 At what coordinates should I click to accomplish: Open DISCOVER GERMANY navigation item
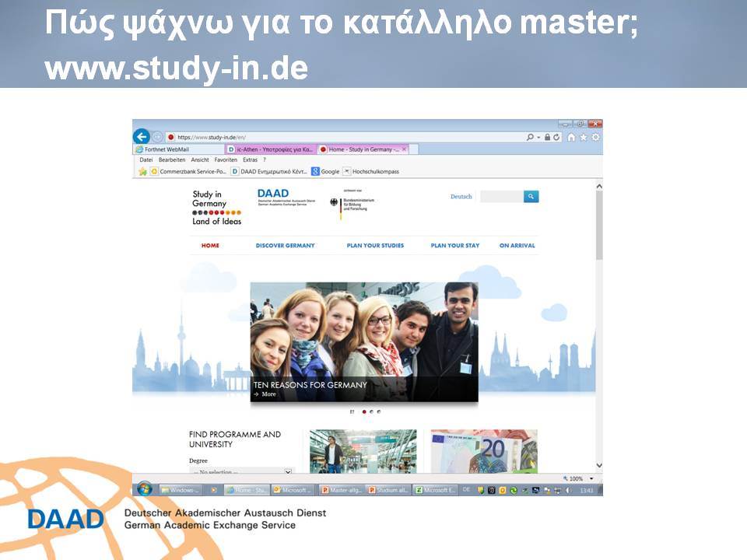coord(285,246)
